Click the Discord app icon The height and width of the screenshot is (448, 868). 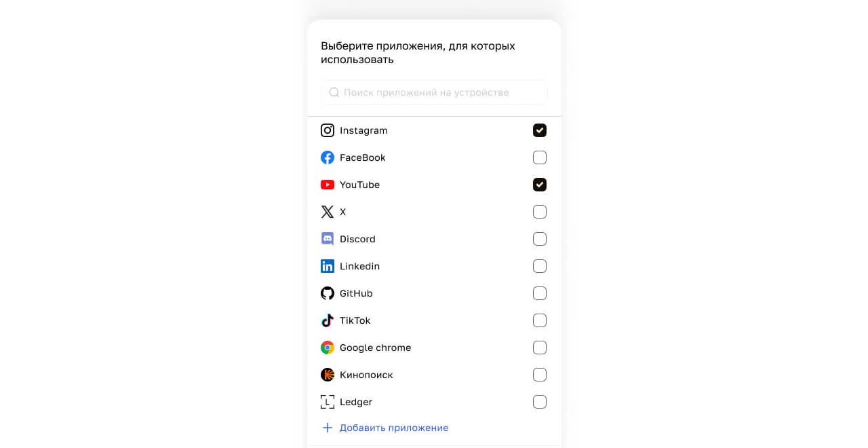point(328,239)
